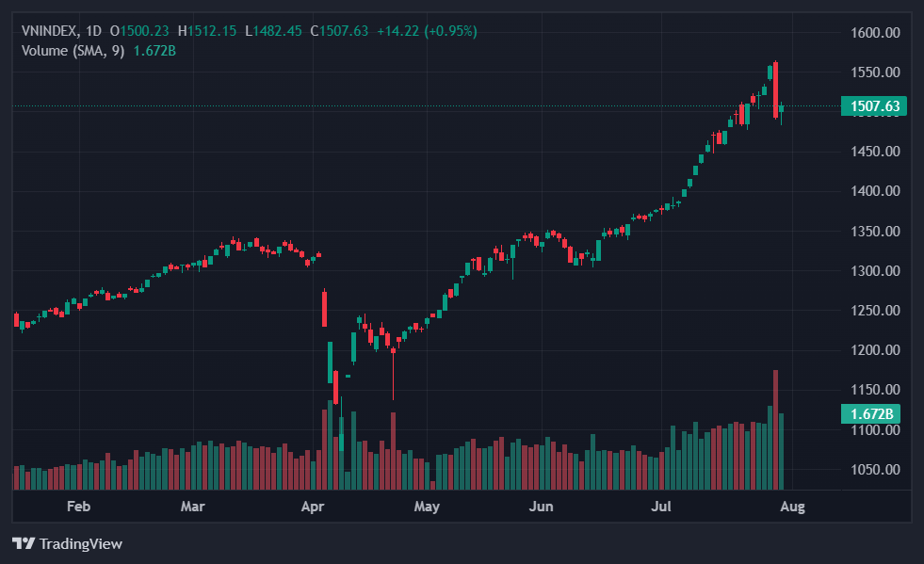Click the 1.672B volume value in the legend
Image resolution: width=924 pixels, height=564 pixels.
154,51
